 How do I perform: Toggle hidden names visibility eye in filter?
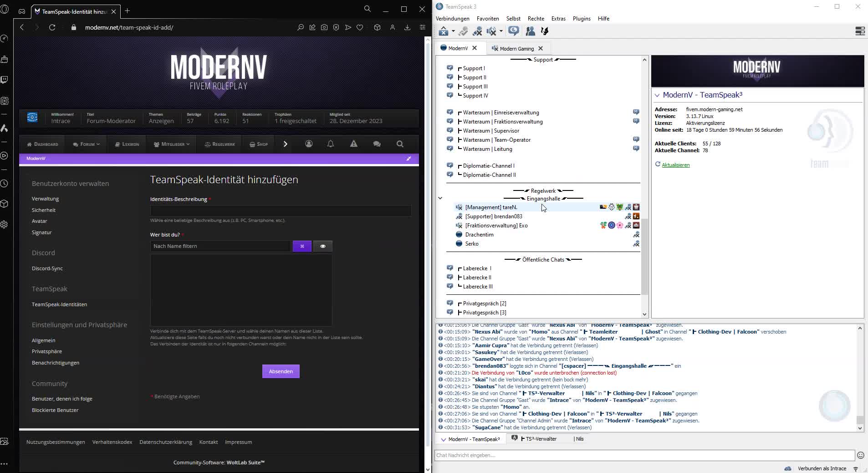point(323,246)
